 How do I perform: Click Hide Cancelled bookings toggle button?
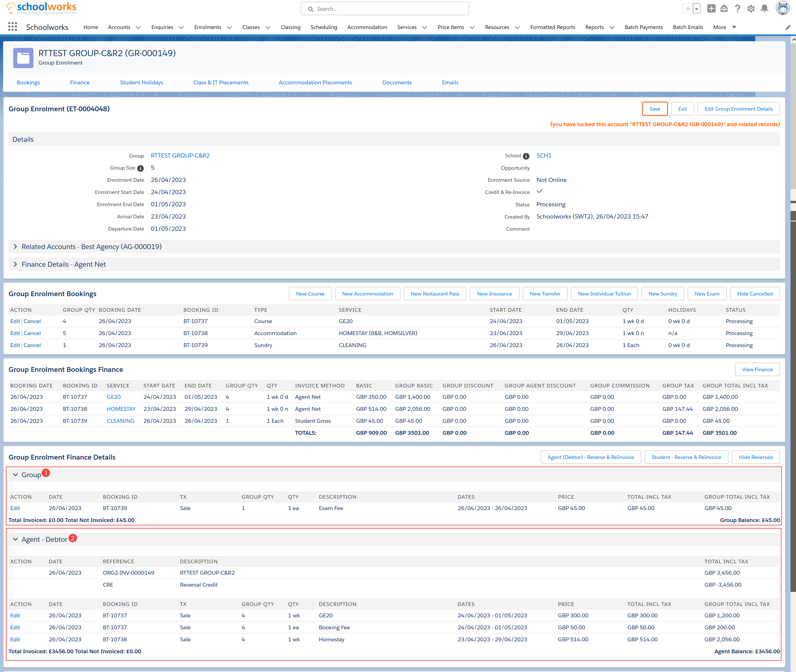755,294
